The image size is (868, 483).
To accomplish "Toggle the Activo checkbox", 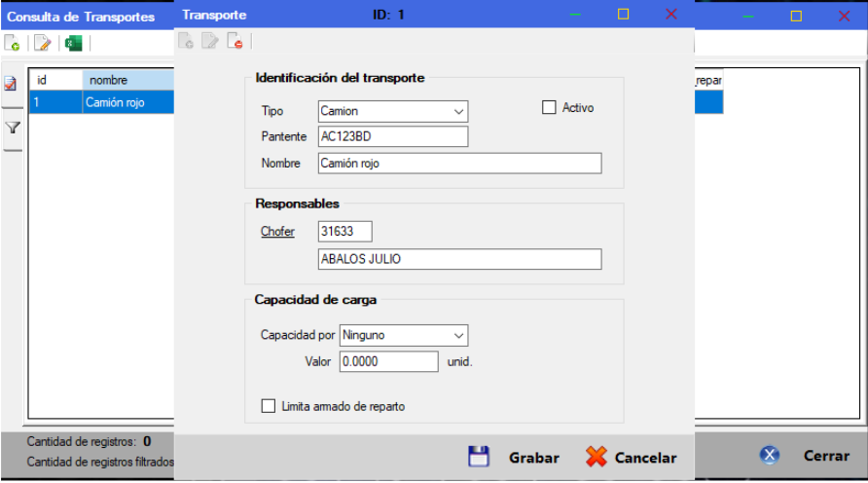I will (x=549, y=107).
